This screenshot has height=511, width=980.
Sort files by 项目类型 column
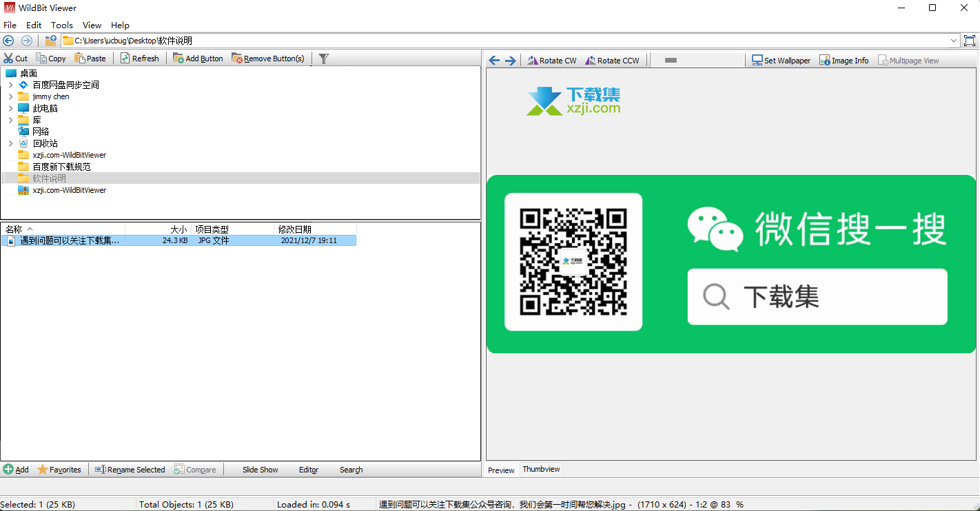232,229
